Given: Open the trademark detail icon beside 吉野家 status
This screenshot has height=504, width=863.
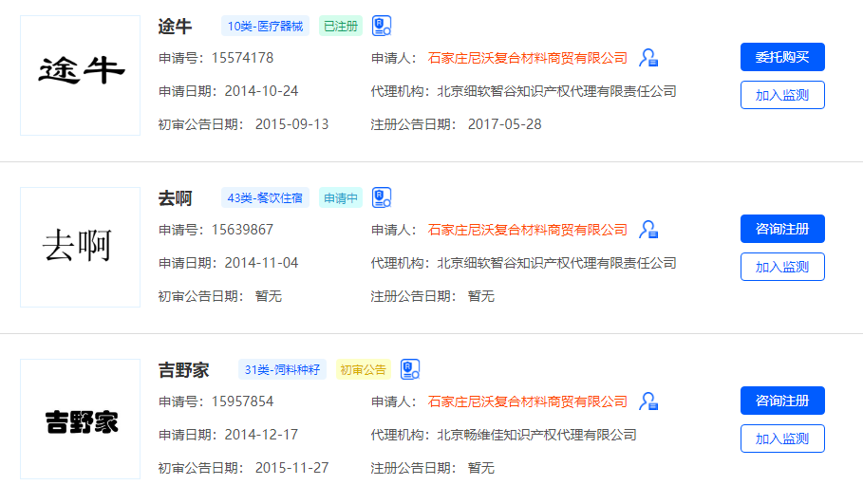Looking at the screenshot, I should tap(410, 369).
